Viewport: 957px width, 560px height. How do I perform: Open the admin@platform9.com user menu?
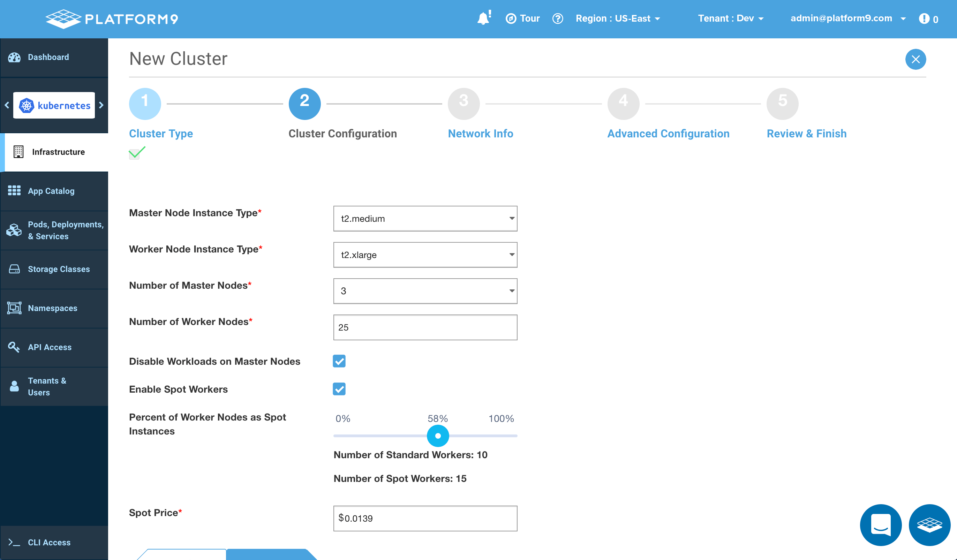848,18
